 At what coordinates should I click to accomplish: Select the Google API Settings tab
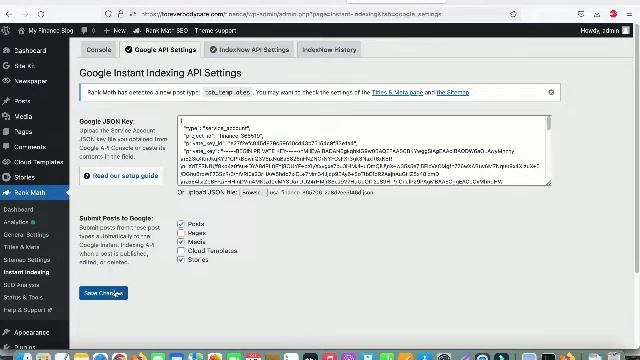point(160,50)
